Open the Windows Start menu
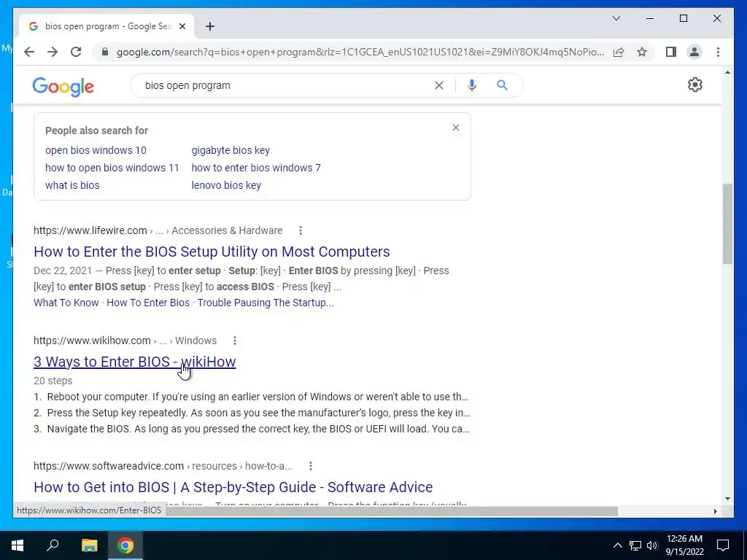Screen dimensions: 747x560 click(18, 545)
